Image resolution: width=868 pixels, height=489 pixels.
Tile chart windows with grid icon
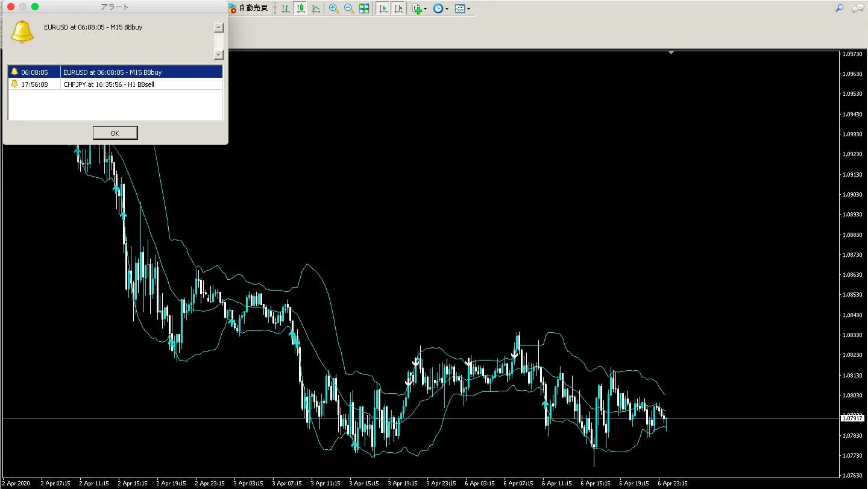pos(364,8)
